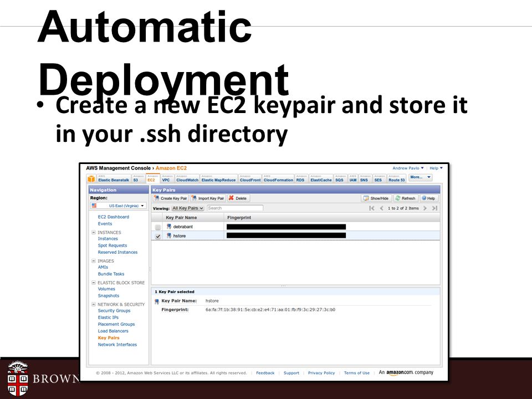
Task: Click the key icon beside hstore row
Action: point(168,236)
